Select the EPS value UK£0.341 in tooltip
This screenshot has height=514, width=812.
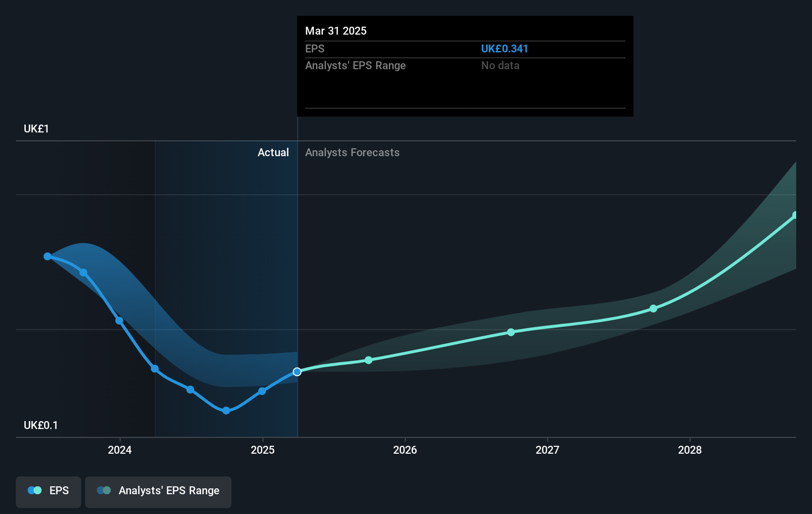point(505,48)
